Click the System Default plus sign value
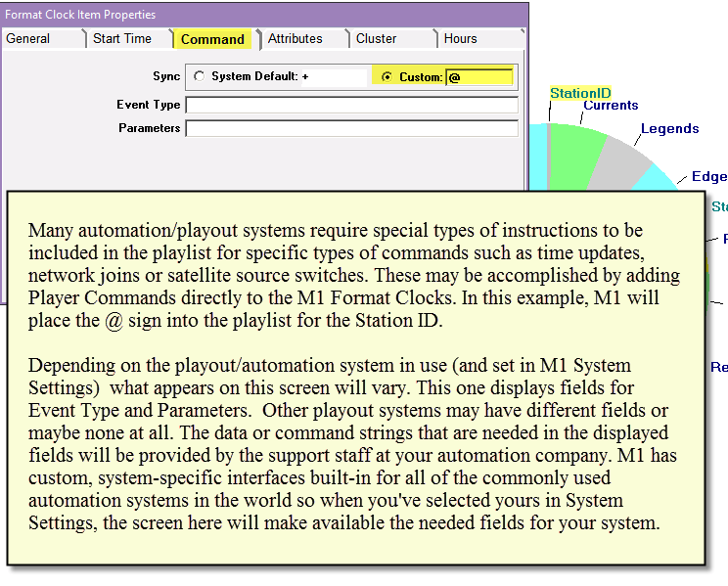The width and height of the screenshot is (728, 586). (x=305, y=76)
